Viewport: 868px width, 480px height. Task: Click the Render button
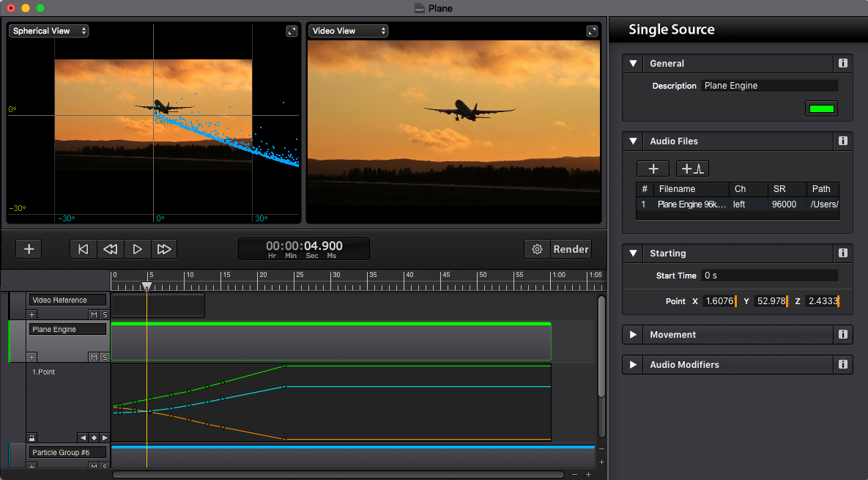click(x=571, y=249)
